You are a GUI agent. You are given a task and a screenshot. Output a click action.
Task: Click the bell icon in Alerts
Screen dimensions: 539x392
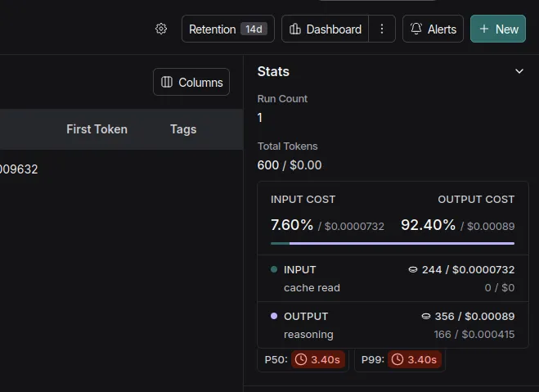pos(416,29)
